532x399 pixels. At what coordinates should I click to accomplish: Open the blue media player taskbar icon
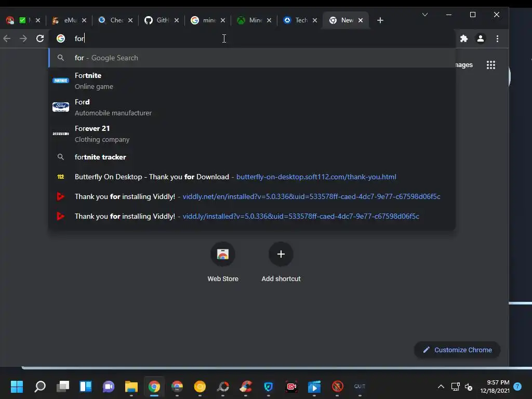pos(314,387)
